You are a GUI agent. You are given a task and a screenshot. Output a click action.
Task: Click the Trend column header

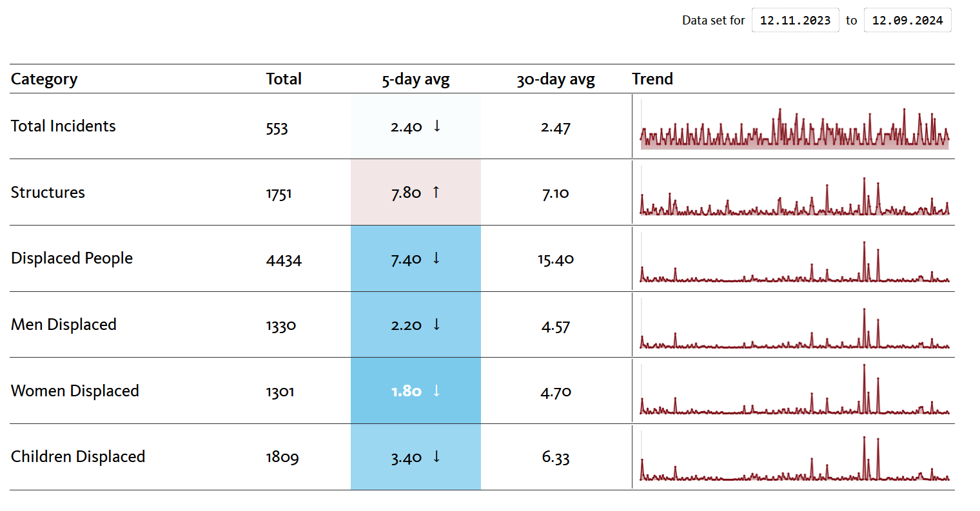tap(652, 79)
